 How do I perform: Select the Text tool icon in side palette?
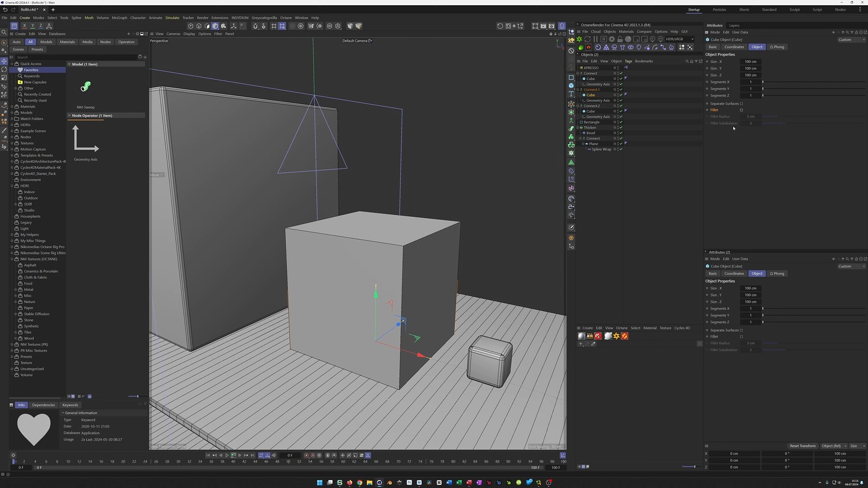[x=571, y=94]
